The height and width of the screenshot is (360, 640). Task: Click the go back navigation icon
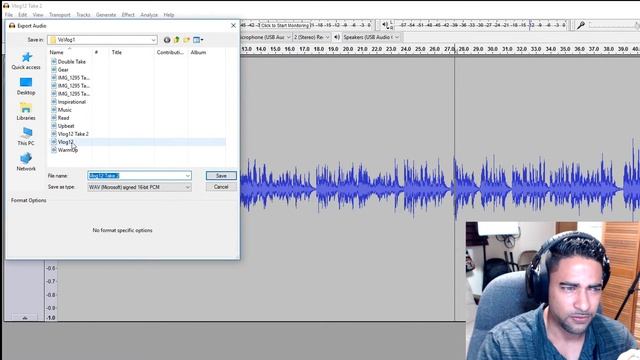coord(167,40)
